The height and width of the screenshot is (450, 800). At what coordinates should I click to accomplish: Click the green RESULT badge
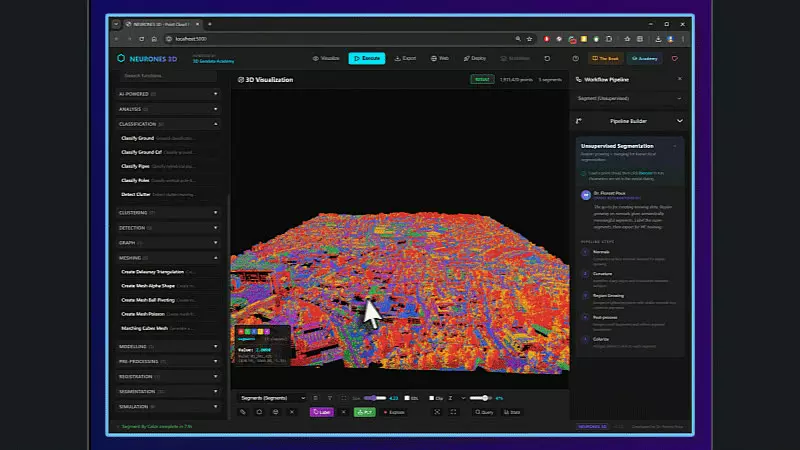coord(482,80)
